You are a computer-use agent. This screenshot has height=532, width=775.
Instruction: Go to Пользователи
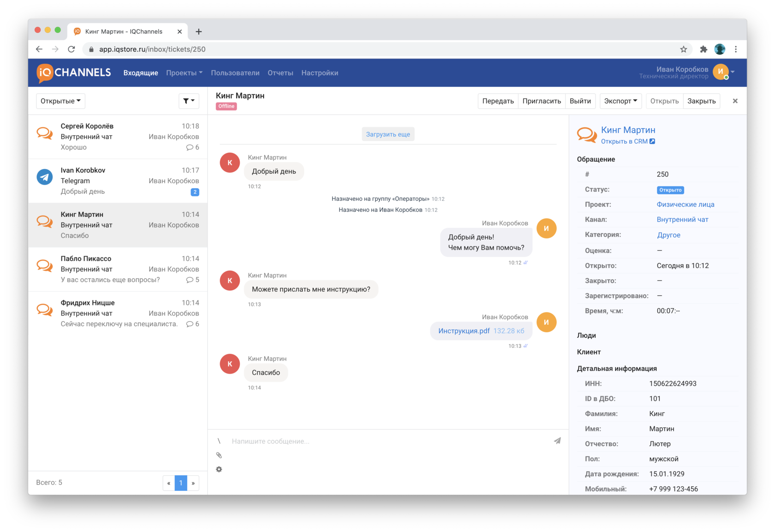pyautogui.click(x=235, y=73)
